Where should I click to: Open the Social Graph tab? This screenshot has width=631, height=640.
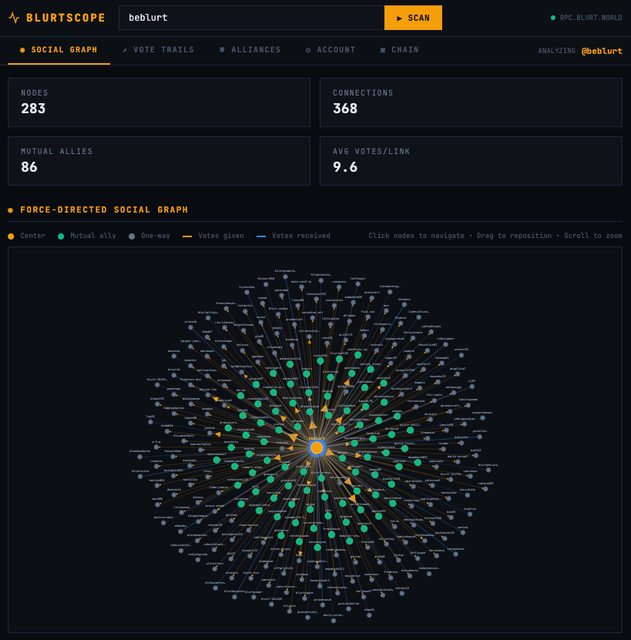(59, 50)
